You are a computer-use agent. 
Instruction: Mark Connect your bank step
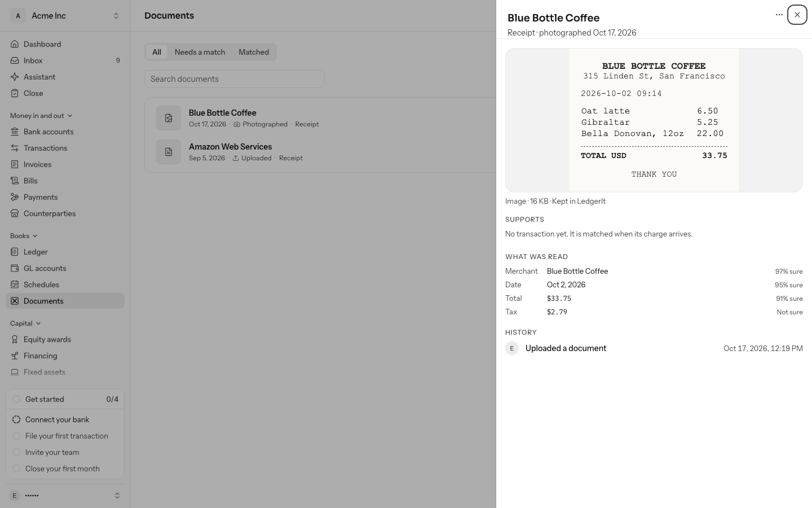pos(16,419)
